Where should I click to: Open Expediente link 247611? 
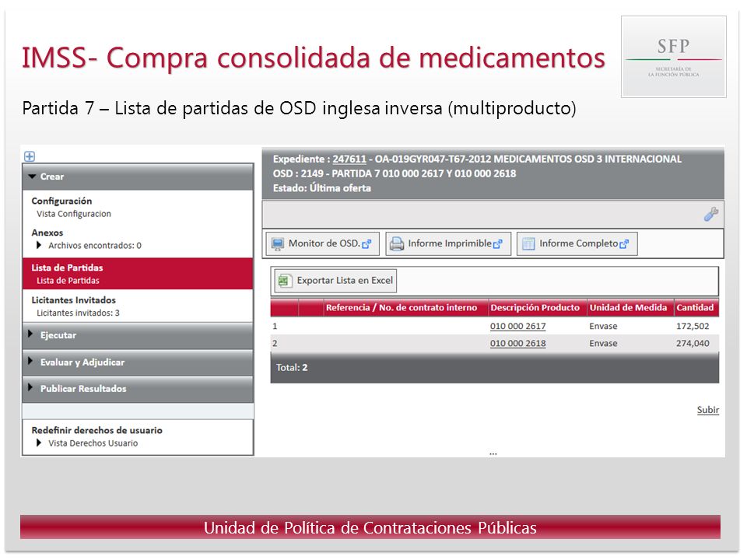click(349, 159)
